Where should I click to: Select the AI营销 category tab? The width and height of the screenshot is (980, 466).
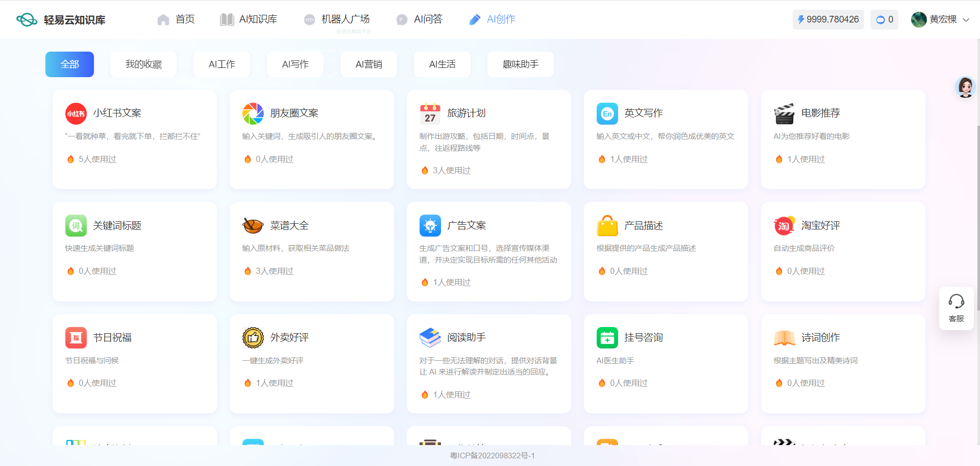click(x=369, y=64)
